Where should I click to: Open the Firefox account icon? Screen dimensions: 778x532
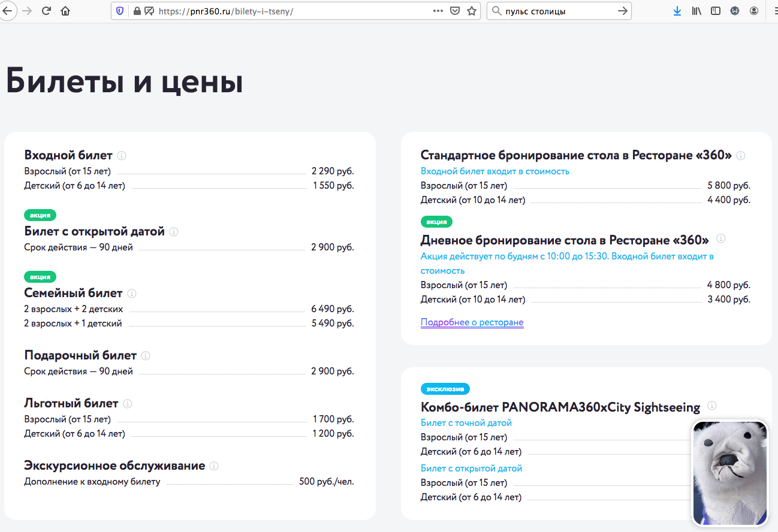753,11
